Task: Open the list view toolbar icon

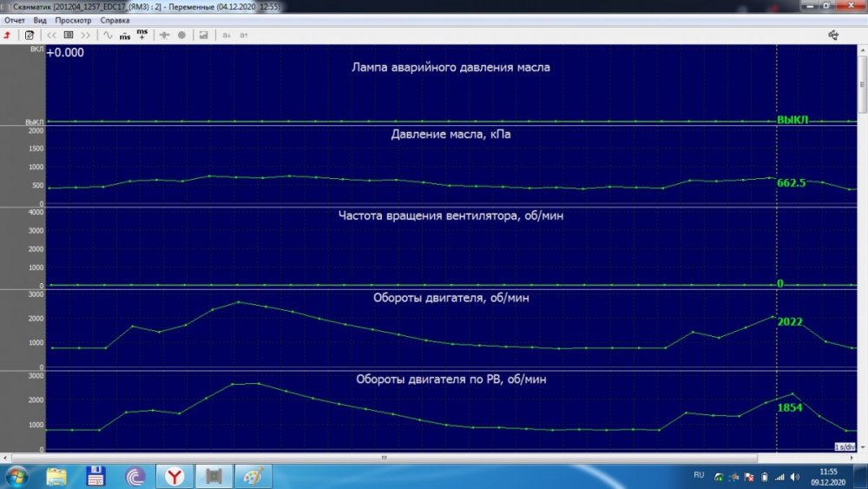Action: point(69,35)
